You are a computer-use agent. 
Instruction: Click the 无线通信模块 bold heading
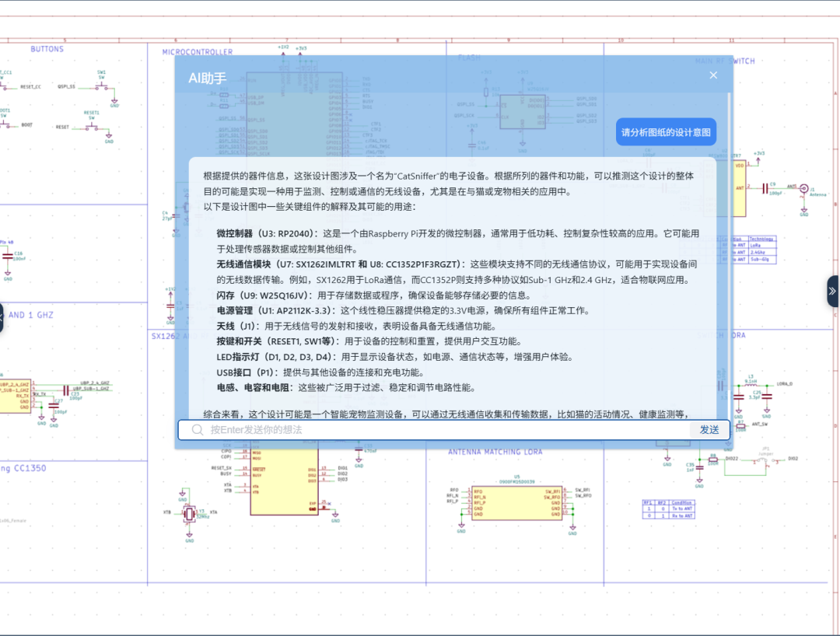click(x=340, y=264)
